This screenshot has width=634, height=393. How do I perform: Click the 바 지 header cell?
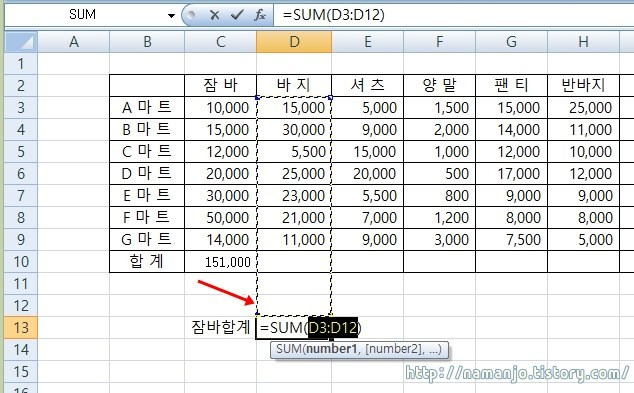tap(294, 85)
